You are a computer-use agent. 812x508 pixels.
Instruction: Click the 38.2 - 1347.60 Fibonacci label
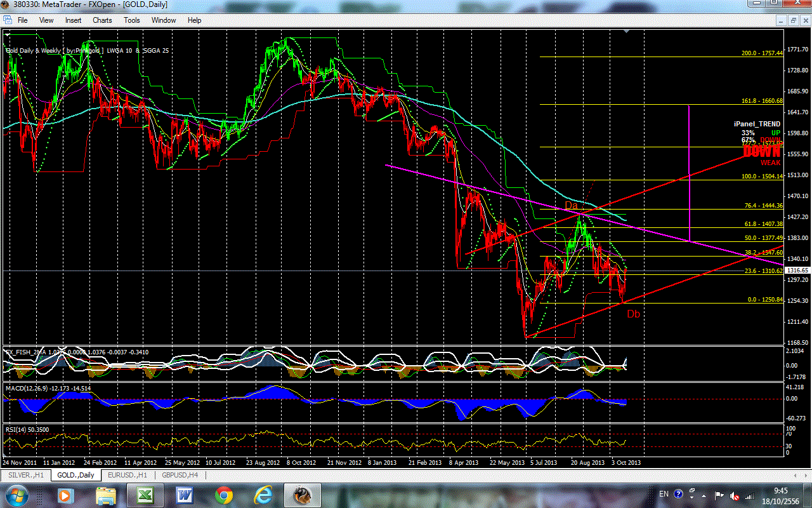point(763,252)
